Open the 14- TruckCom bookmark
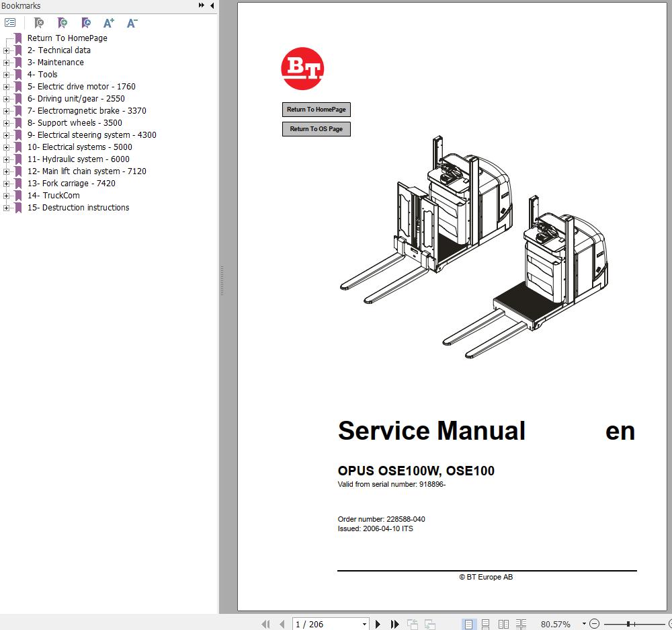Viewport: 672px width, 630px height. click(54, 196)
